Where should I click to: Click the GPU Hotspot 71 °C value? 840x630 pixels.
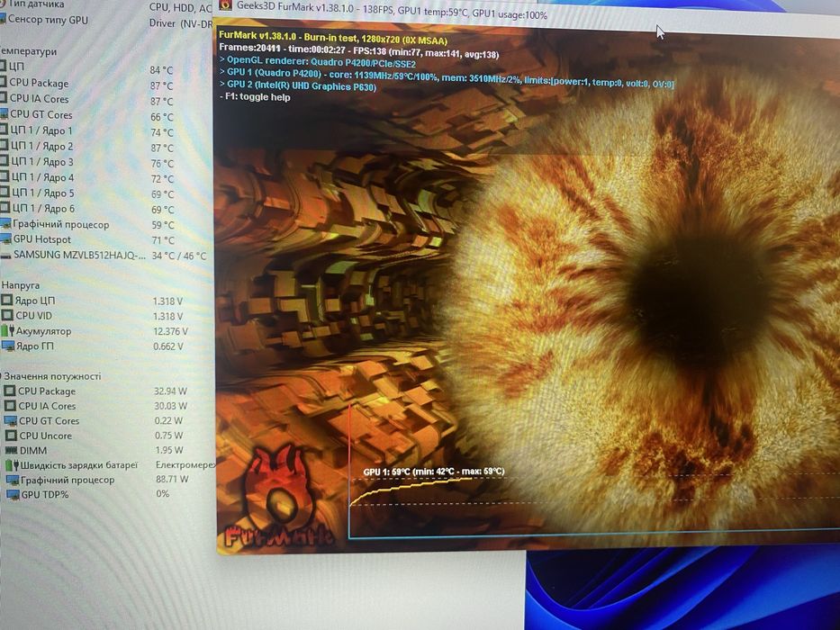163,240
